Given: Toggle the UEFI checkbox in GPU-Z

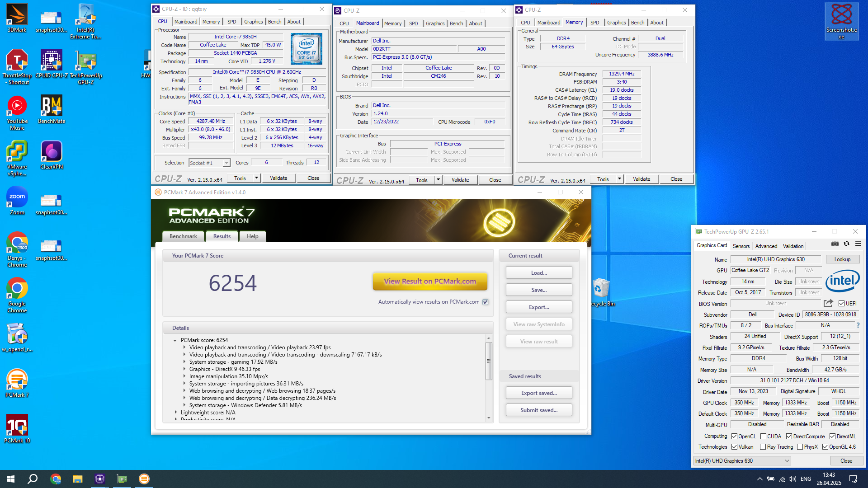Looking at the screenshot, I should coord(841,304).
